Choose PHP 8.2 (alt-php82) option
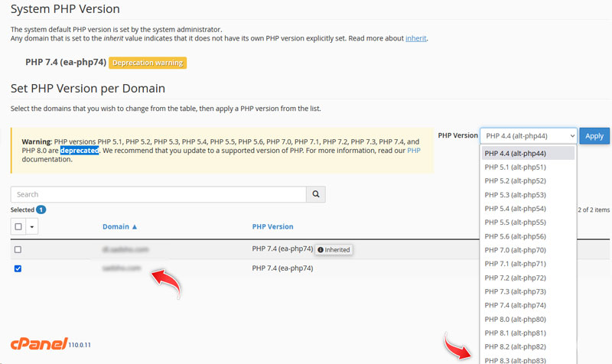Viewport: 612px width, 364px height. (528, 347)
